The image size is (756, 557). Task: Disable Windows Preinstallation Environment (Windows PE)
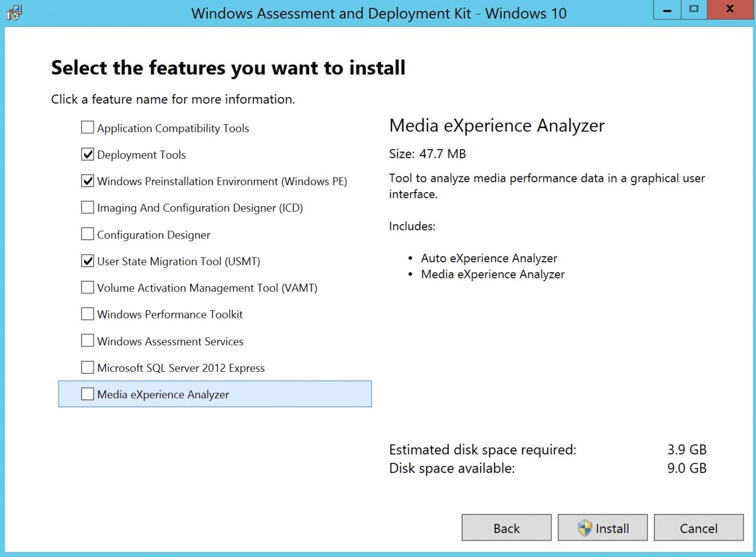(x=87, y=181)
